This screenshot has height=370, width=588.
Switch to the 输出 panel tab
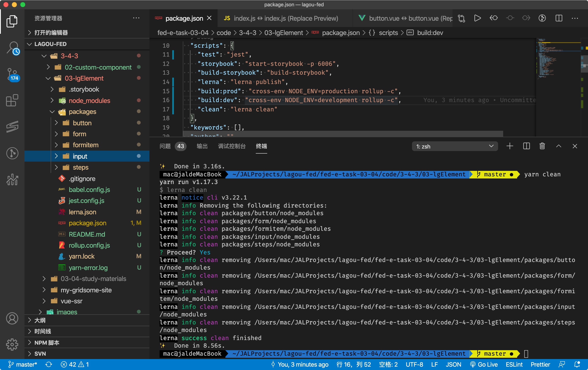point(202,146)
